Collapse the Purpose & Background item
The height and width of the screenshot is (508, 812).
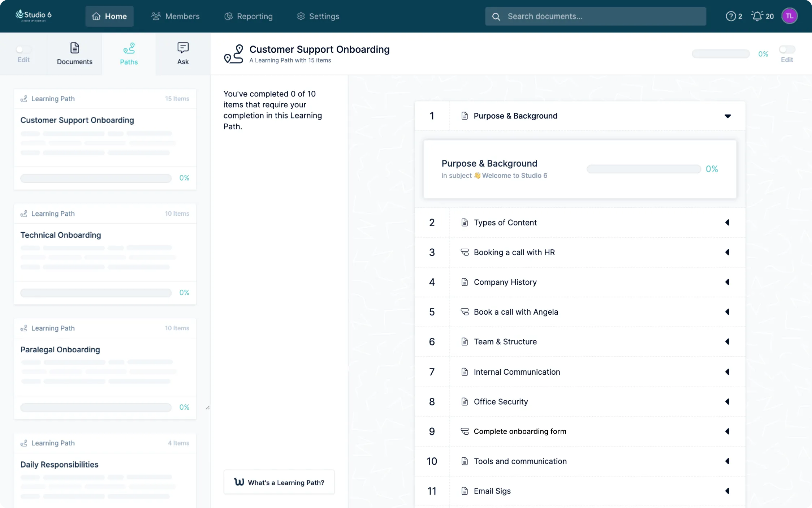tap(727, 116)
